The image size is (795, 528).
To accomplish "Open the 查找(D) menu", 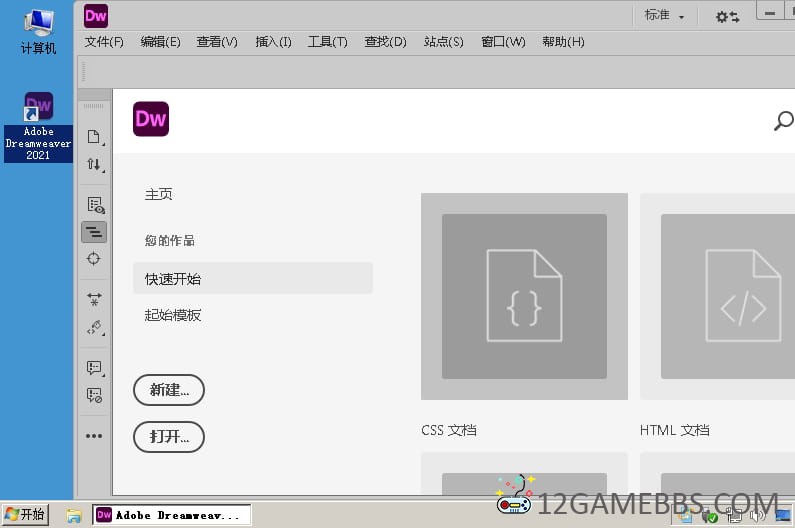I will point(385,42).
